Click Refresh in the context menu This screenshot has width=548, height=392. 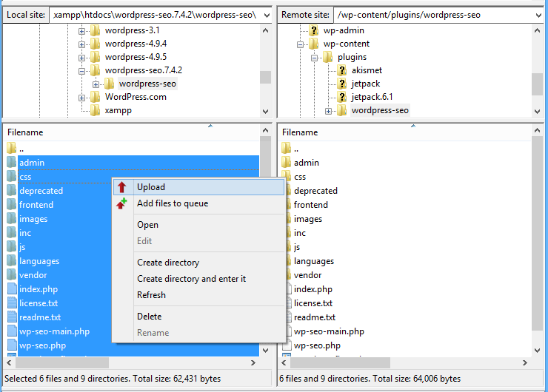(x=198, y=295)
